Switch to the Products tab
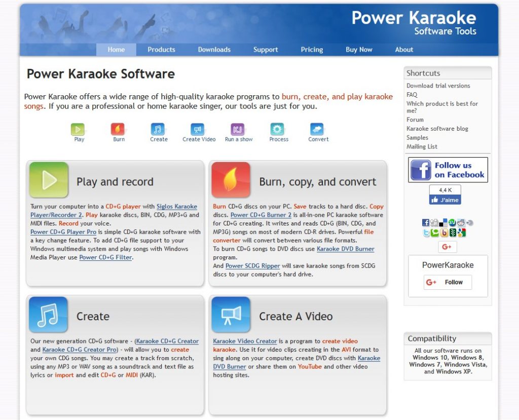The height and width of the screenshot is (420, 519). coord(161,50)
